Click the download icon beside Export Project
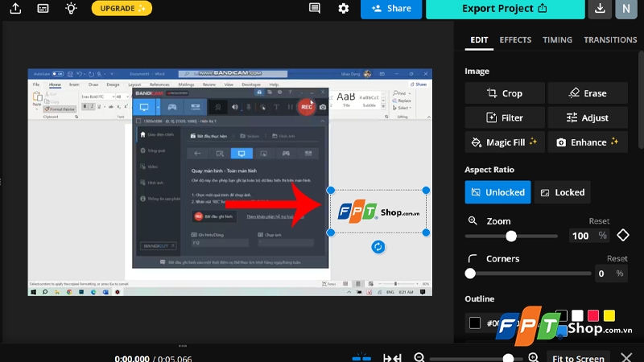 click(x=600, y=9)
